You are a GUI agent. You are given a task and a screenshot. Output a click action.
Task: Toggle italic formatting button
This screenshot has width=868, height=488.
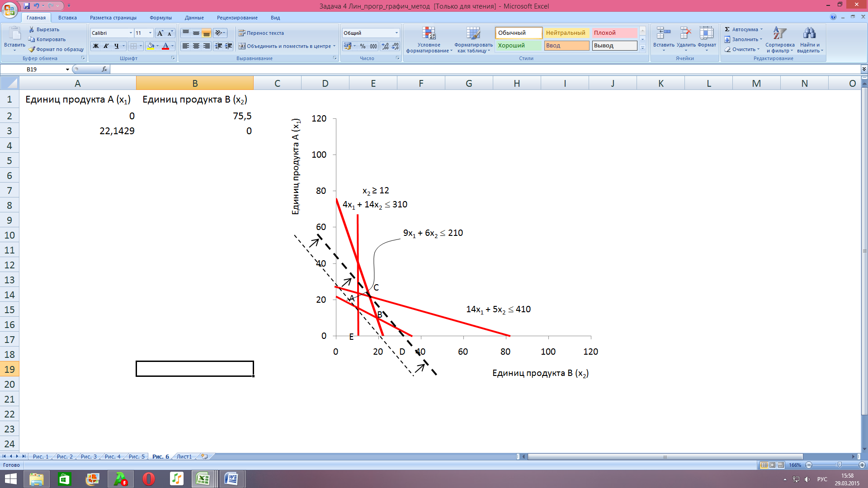tap(106, 46)
